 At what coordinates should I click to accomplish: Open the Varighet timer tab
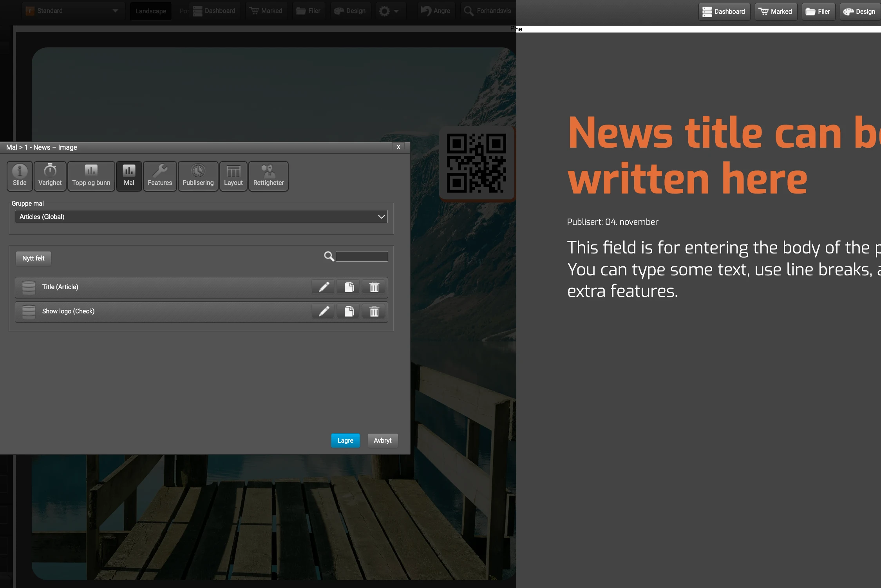50,176
